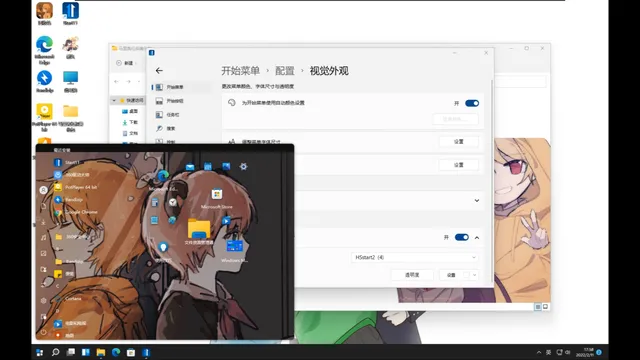Open Settings gear tile in start menu
This screenshot has width=640, height=360.
244,167
